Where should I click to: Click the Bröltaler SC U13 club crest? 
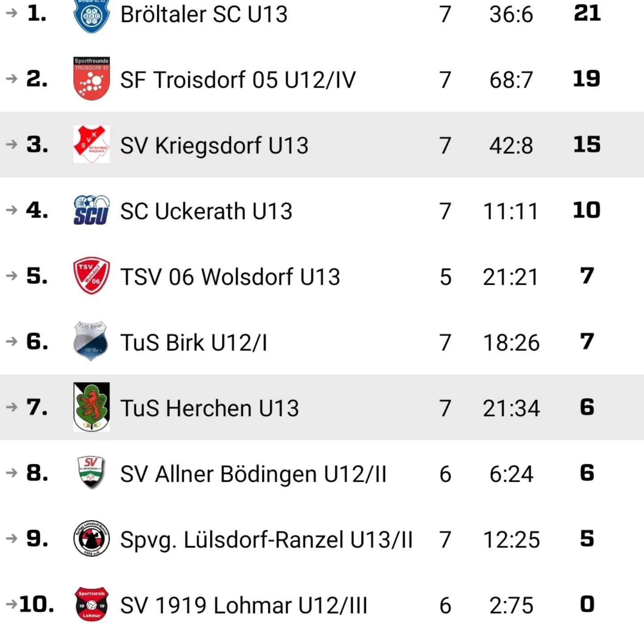[x=91, y=16]
